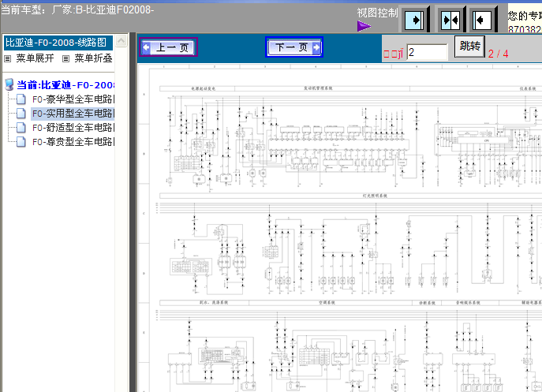Viewport: 542px width, 392px height.
Task: Click document icon beside F0-豪华型
Action: click(21, 99)
